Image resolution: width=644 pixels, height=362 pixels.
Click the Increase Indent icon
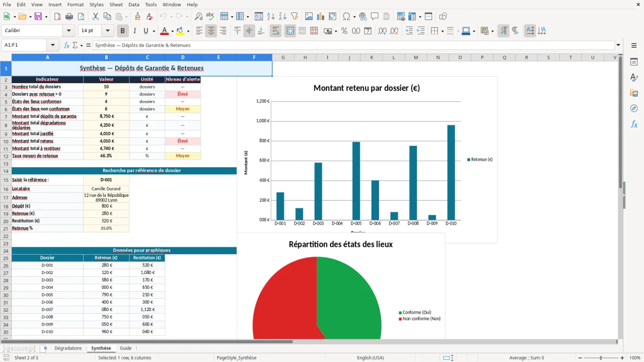[409, 31]
